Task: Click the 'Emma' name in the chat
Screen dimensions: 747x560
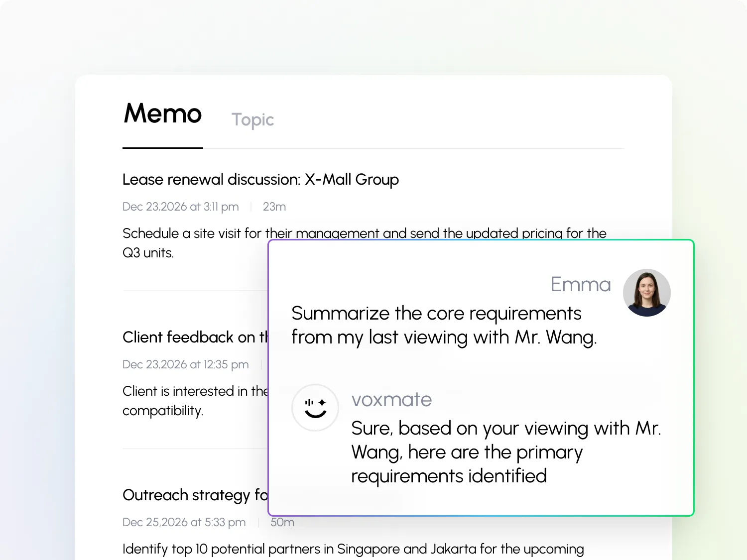Action: [x=581, y=285]
